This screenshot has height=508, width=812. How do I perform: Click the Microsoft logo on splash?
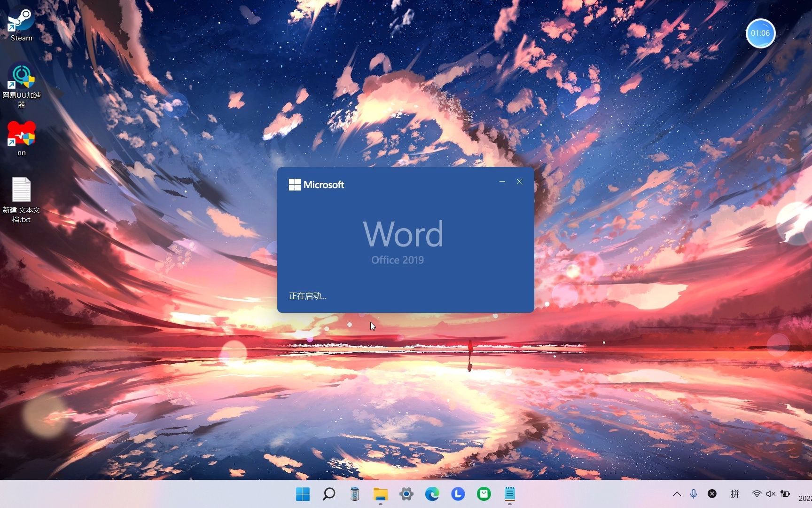tap(316, 185)
